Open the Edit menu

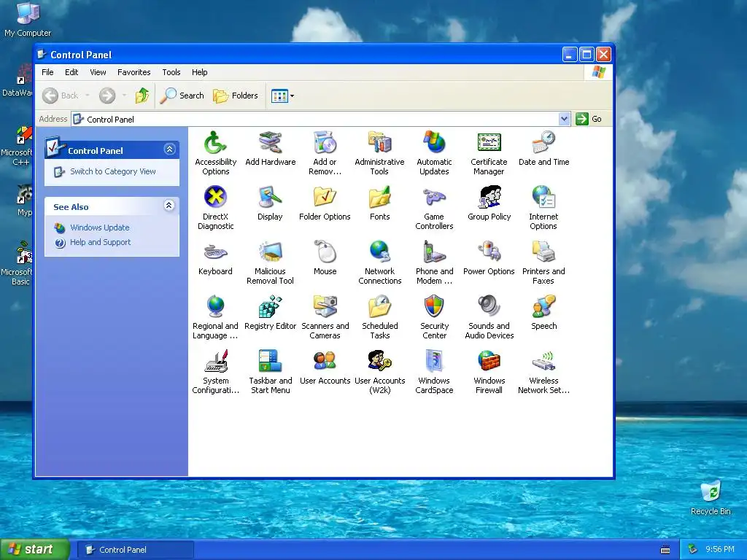click(71, 72)
